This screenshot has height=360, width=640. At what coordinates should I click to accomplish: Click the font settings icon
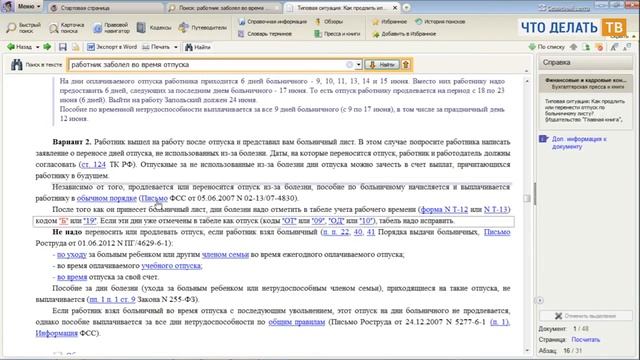(x=614, y=47)
